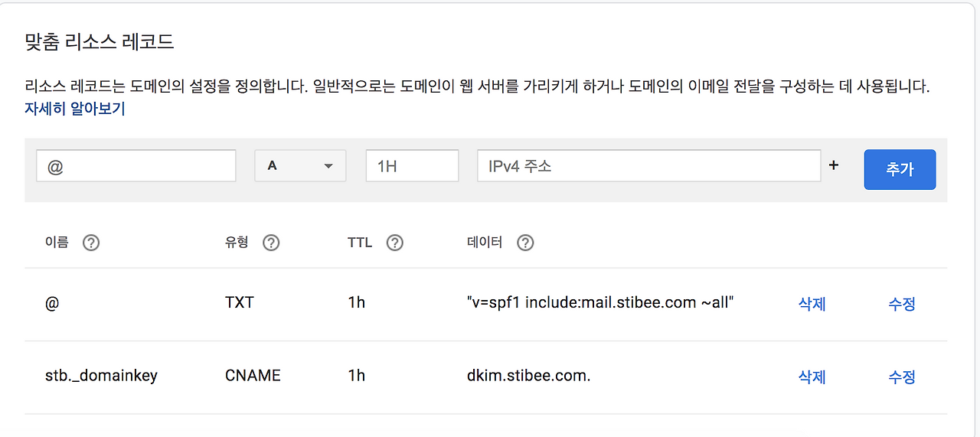Select the CNAME type cell
Viewport: 980px width, 437px height.
(x=253, y=376)
